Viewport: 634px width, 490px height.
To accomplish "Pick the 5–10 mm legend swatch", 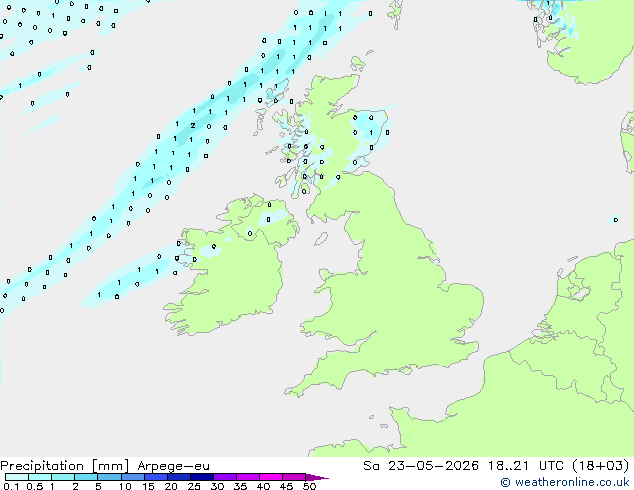I will coord(109,477).
